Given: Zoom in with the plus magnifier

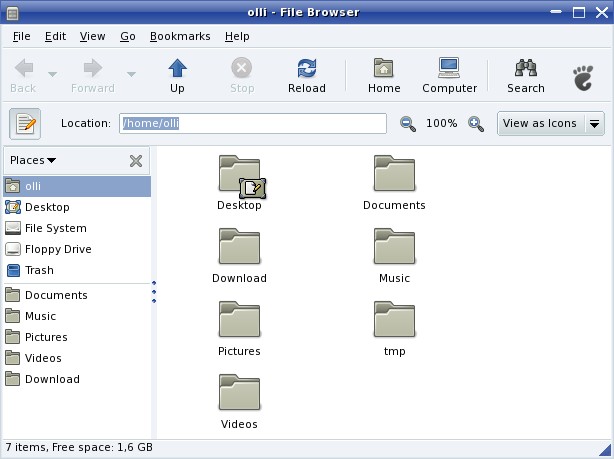Looking at the screenshot, I should (x=476, y=124).
